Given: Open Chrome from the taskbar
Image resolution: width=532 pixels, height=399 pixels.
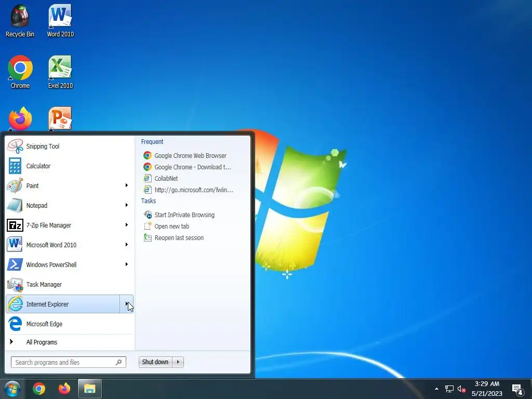Looking at the screenshot, I should pos(39,389).
